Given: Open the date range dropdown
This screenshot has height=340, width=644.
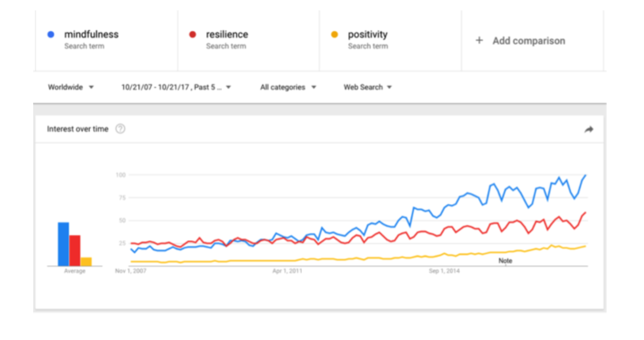Looking at the screenshot, I should coord(176,87).
